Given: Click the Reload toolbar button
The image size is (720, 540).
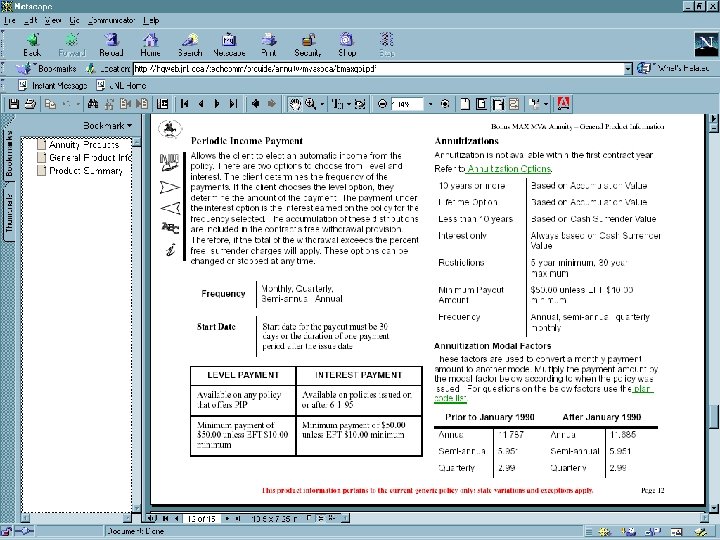Looking at the screenshot, I should pyautogui.click(x=111, y=45).
